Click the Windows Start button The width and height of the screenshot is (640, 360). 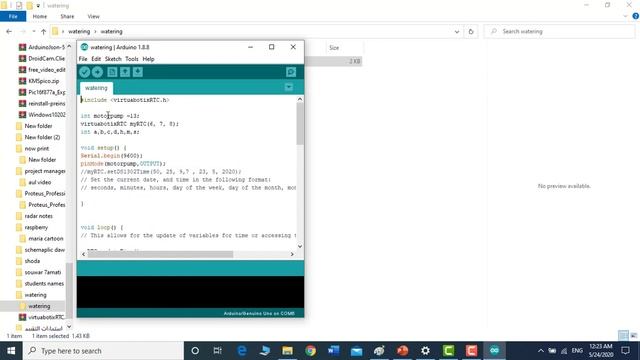click(11, 351)
